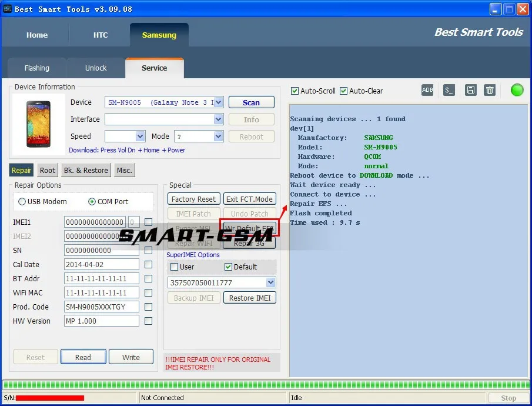This screenshot has height=406, width=532.
Task: Click the Backup IMEI button
Action: click(x=194, y=298)
